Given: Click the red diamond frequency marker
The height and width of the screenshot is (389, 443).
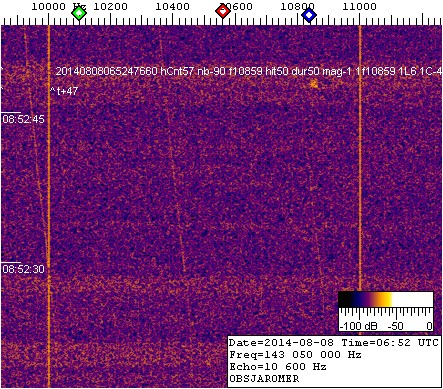Looking at the screenshot, I should pos(223,11).
